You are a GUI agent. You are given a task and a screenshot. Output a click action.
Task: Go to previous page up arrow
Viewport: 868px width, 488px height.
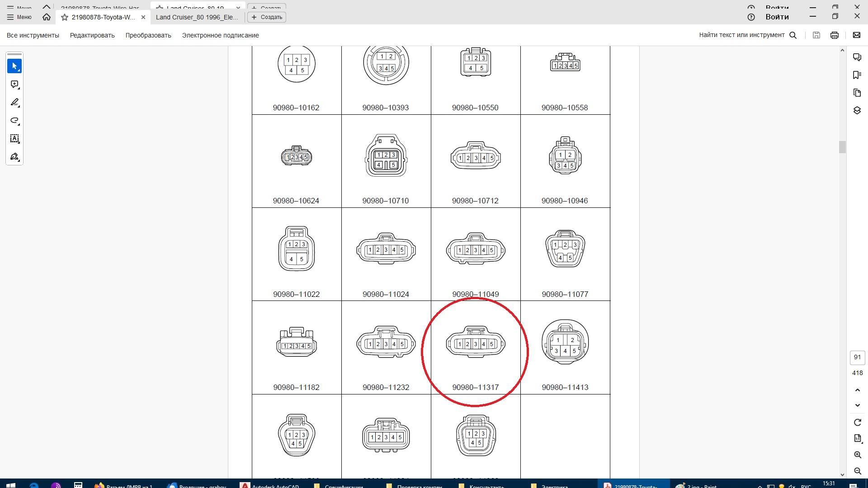[857, 390]
